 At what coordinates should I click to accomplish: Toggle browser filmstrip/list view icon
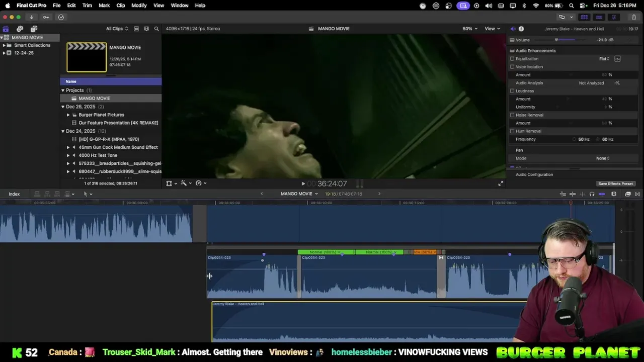(x=136, y=29)
